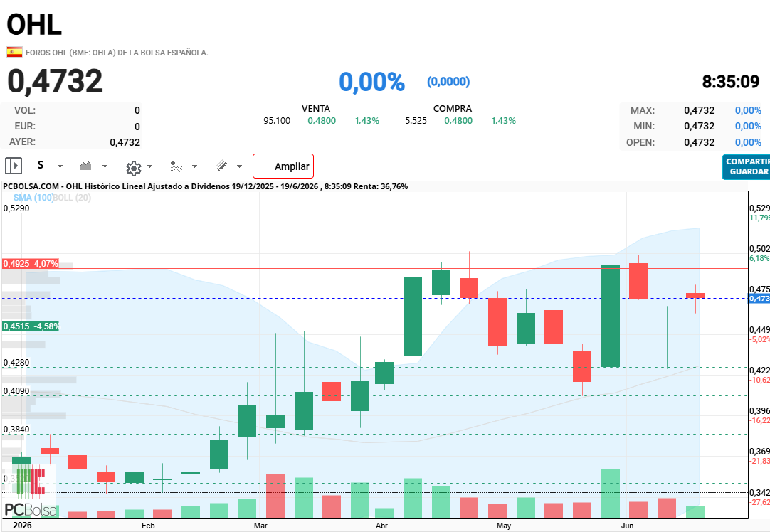Click the 0,4090 level label

16,391
